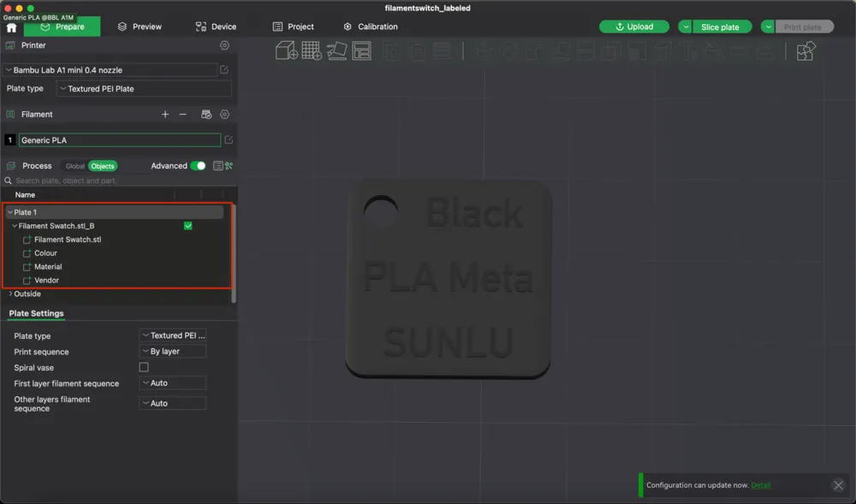Open the Device tab
Screen dimensions: 856x504
click(217, 27)
